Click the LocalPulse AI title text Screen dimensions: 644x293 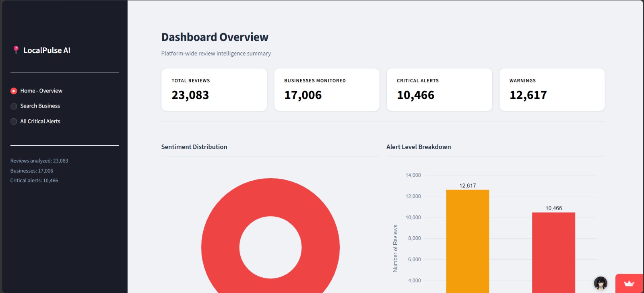point(47,50)
